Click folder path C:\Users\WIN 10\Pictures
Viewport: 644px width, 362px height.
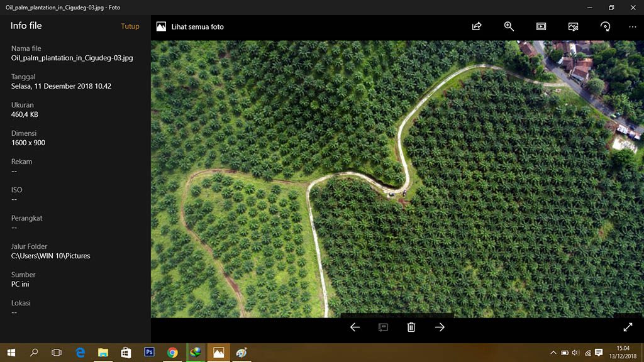pos(50,256)
